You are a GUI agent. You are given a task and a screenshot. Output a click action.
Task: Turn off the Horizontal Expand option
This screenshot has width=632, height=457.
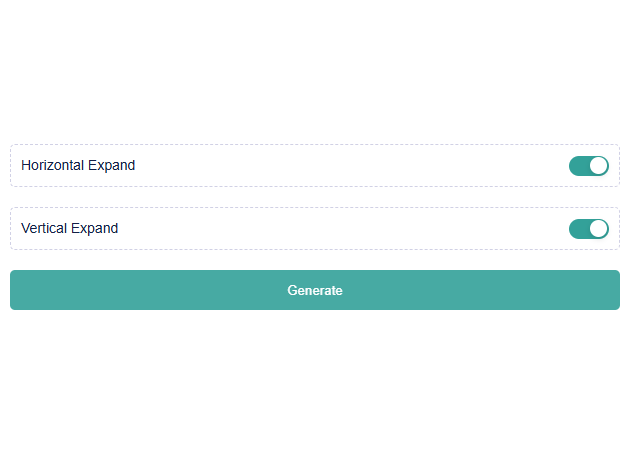pyautogui.click(x=588, y=166)
